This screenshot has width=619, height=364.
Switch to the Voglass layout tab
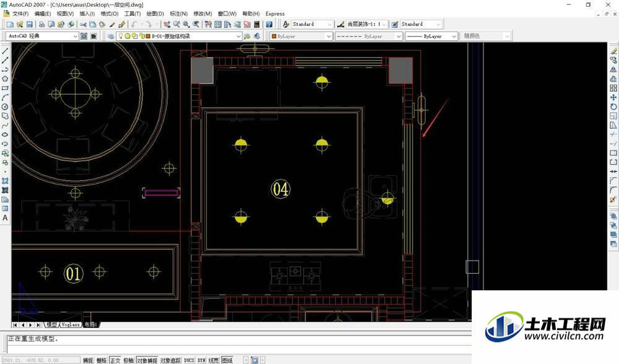(71, 324)
